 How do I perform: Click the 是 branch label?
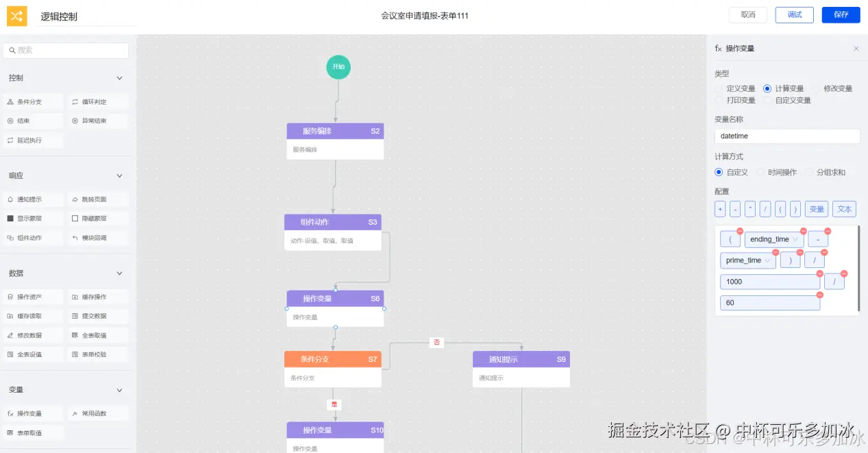(334, 404)
